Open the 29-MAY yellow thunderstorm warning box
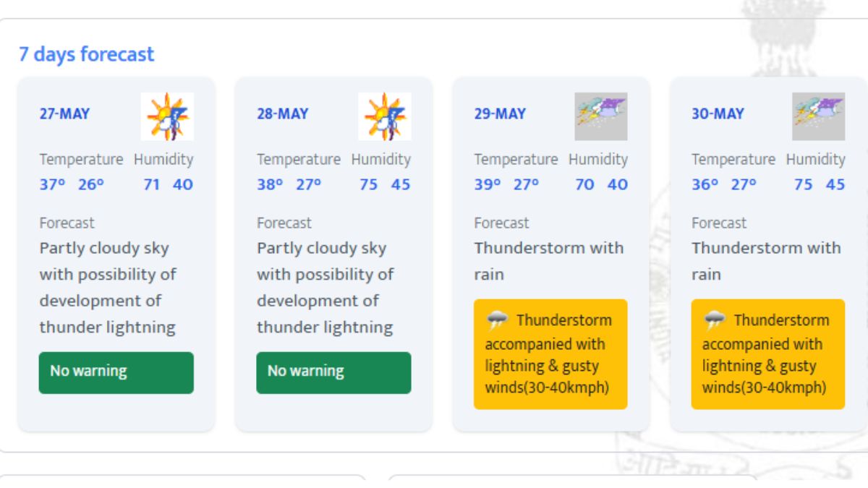The image size is (868, 488). (550, 354)
